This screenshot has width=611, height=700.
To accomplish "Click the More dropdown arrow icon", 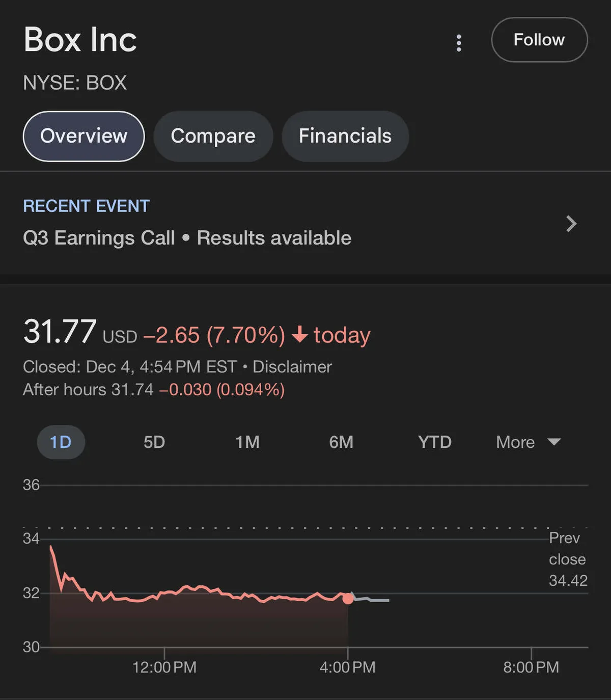I will coord(554,442).
